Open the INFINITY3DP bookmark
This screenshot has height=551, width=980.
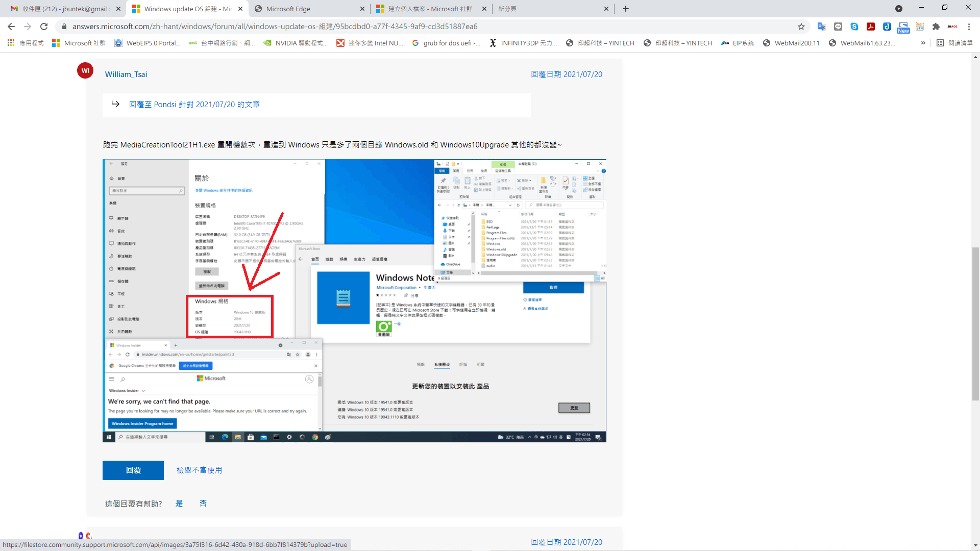tap(523, 43)
